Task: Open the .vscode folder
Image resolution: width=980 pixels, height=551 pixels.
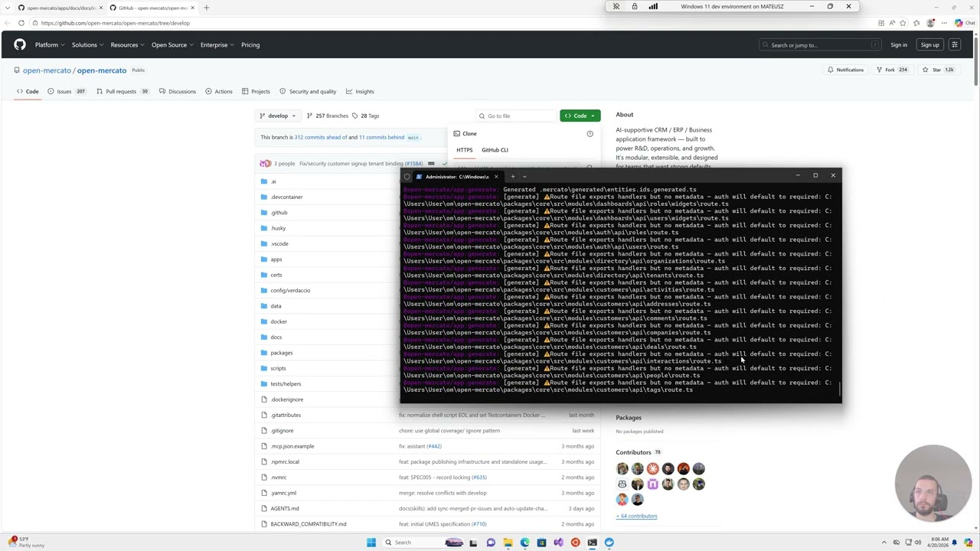Action: [279, 243]
